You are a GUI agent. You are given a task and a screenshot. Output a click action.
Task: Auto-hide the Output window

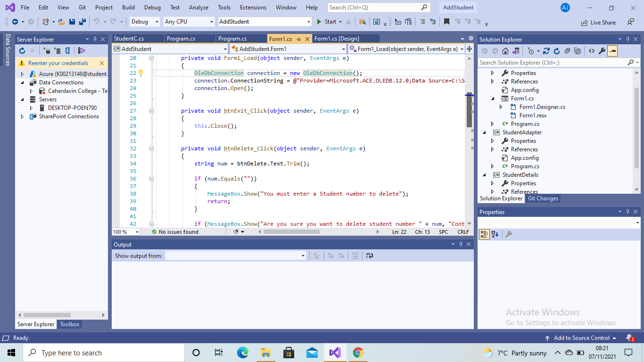[461, 244]
